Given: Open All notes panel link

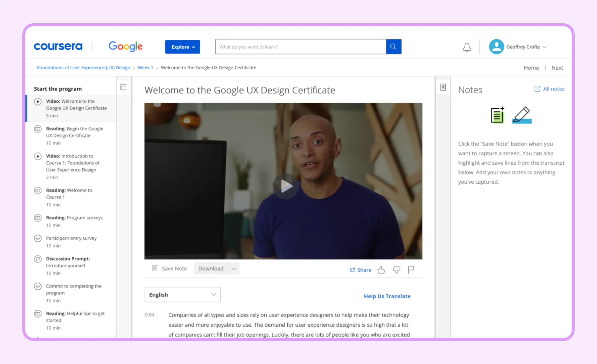Looking at the screenshot, I should (550, 89).
